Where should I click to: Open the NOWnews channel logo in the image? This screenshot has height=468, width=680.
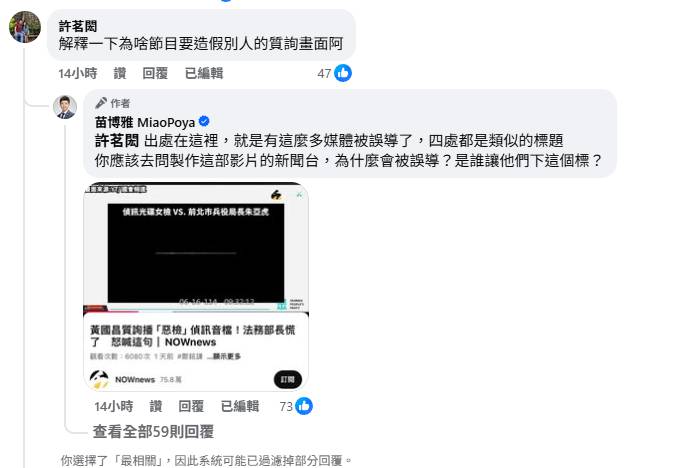point(99,380)
